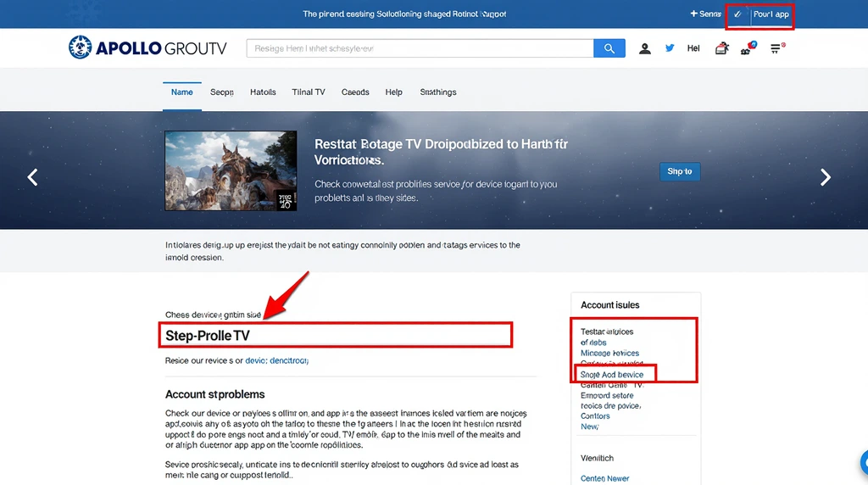Image resolution: width=868 pixels, height=485 pixels.
Task: Click sidebar item 'reoics dre povice'
Action: pos(610,406)
